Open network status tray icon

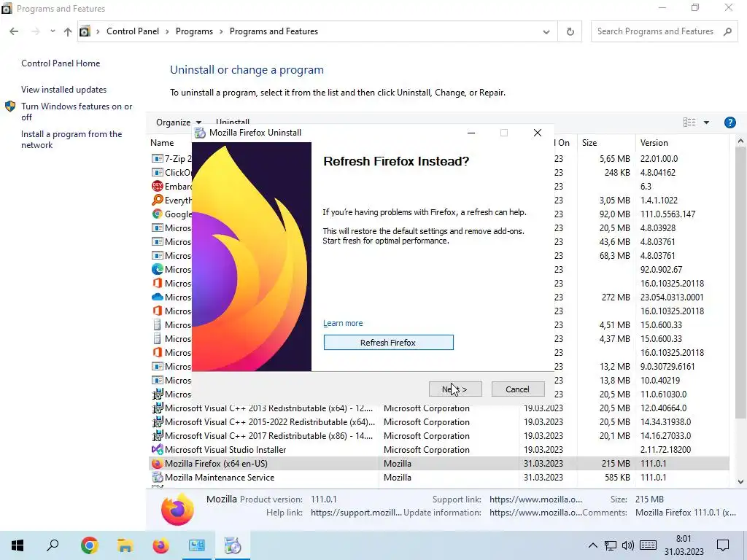tap(611, 545)
